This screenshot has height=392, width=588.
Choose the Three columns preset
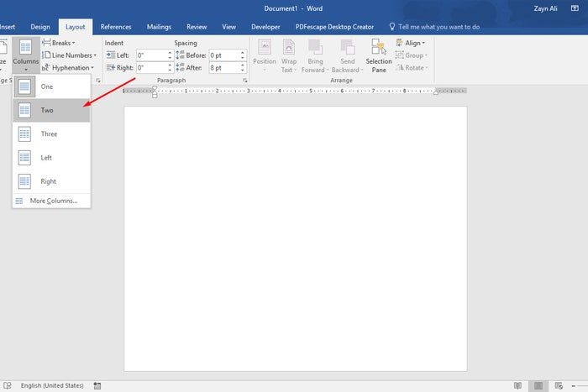[x=49, y=133]
